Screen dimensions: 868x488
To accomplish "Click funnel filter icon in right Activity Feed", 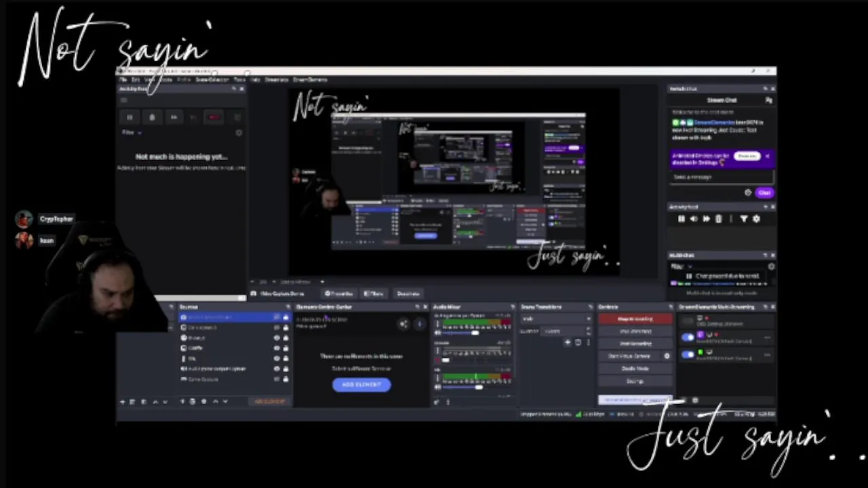I will point(744,219).
